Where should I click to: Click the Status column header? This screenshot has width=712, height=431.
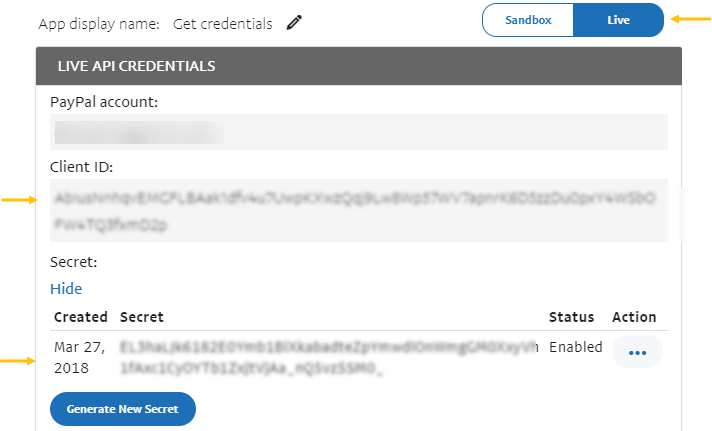click(x=571, y=317)
